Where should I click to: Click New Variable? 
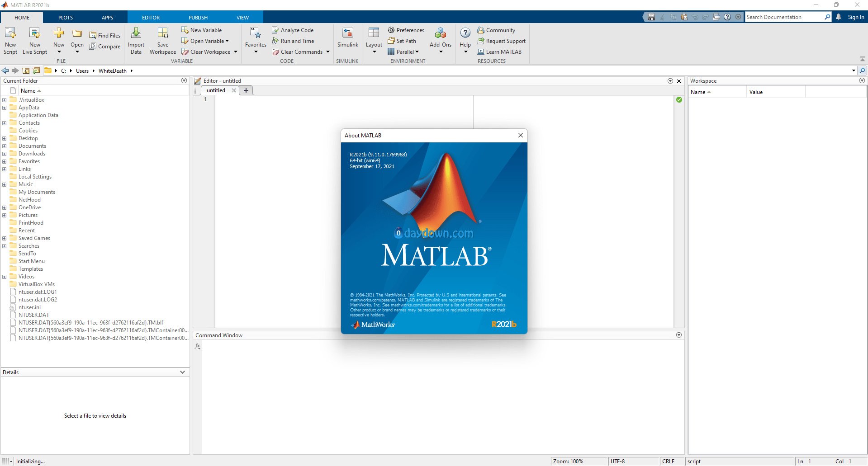201,30
